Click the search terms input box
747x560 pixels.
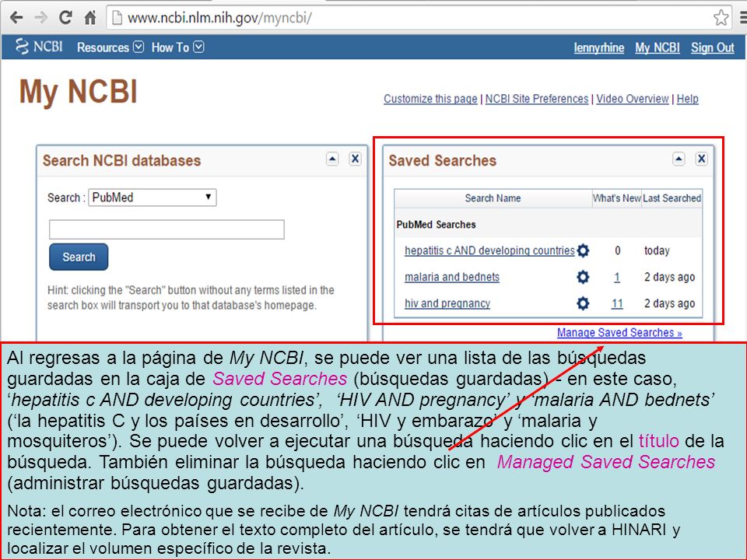[167, 229]
